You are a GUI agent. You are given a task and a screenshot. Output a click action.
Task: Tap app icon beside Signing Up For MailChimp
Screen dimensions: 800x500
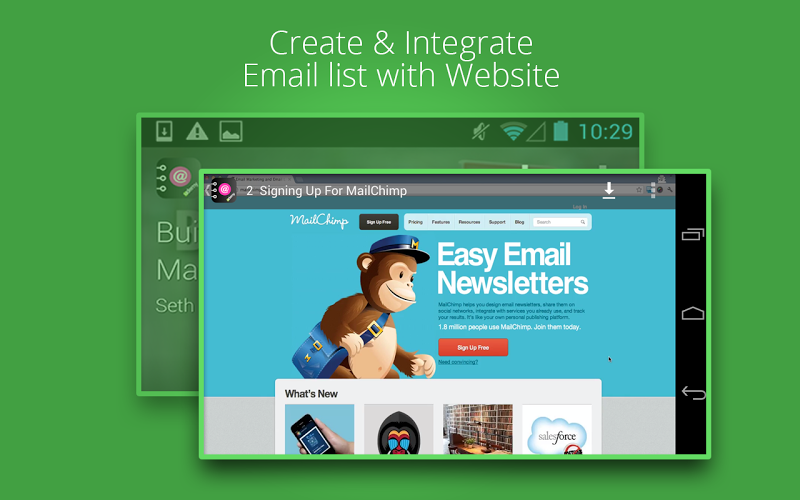(223, 190)
